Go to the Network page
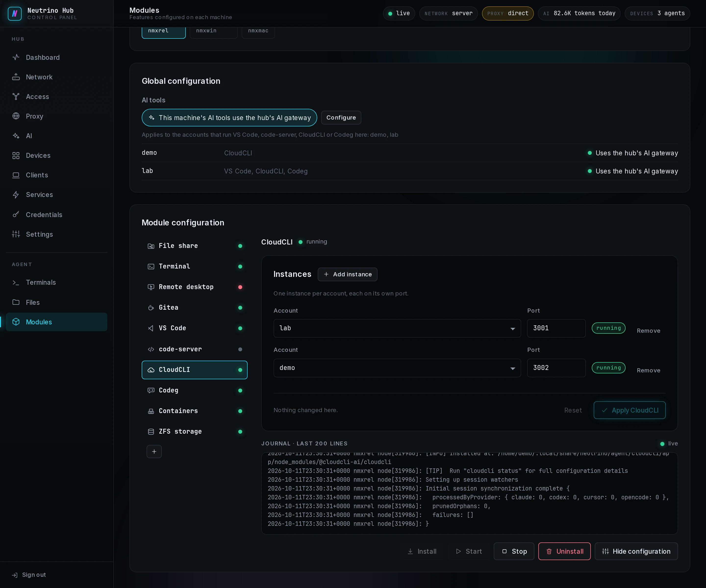Viewport: 706px width, 588px height. click(x=56, y=77)
